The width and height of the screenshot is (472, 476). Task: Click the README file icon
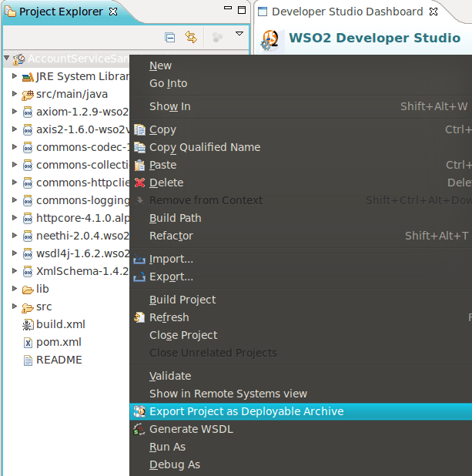pos(28,360)
